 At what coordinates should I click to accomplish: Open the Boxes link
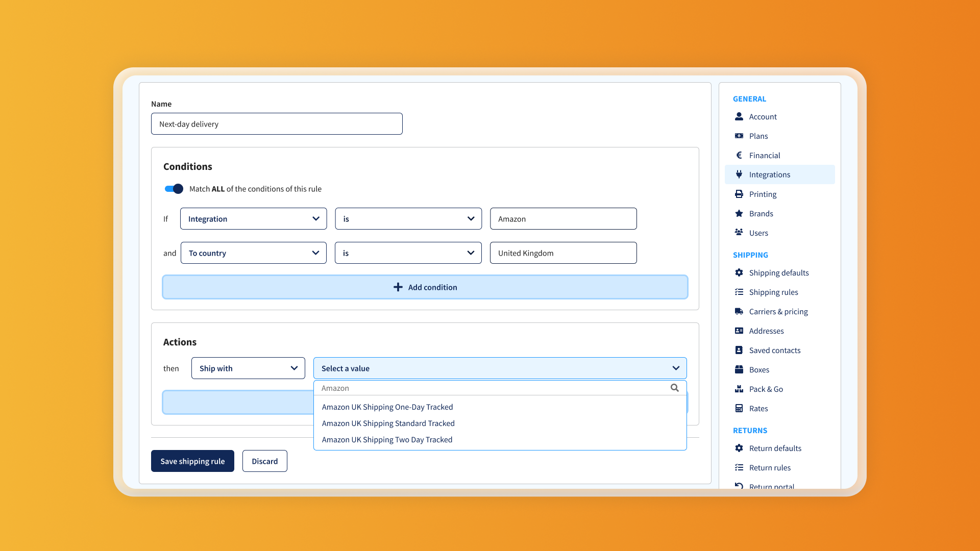[x=759, y=370]
